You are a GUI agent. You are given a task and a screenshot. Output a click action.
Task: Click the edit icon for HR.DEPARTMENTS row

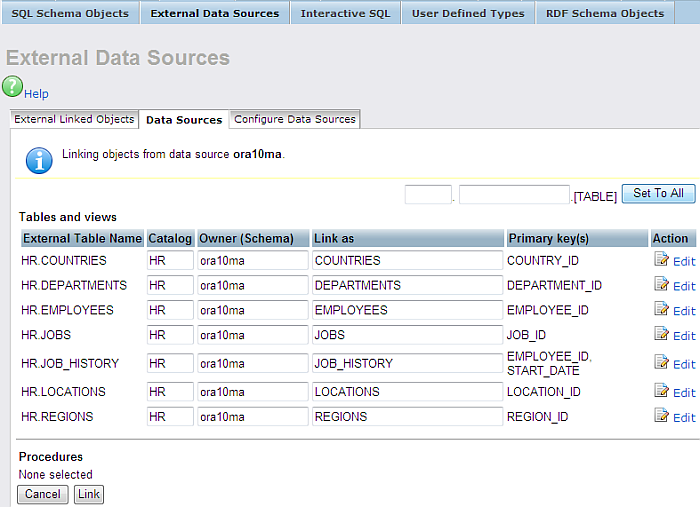click(x=661, y=285)
